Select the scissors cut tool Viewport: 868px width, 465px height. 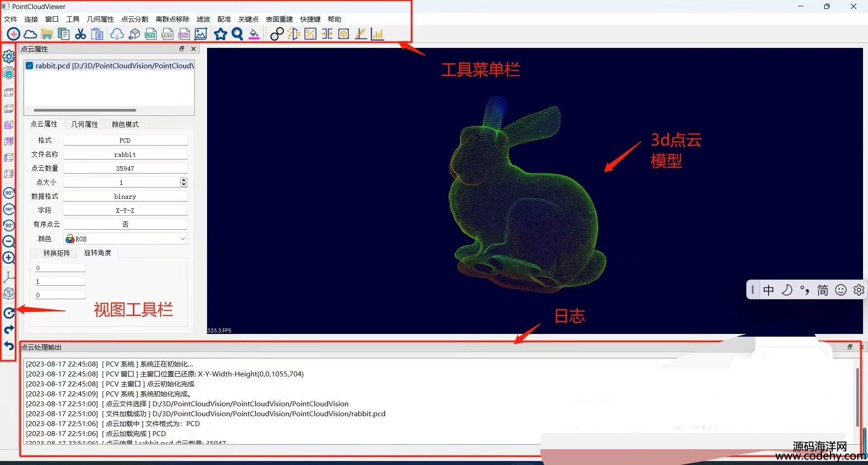tap(80, 34)
